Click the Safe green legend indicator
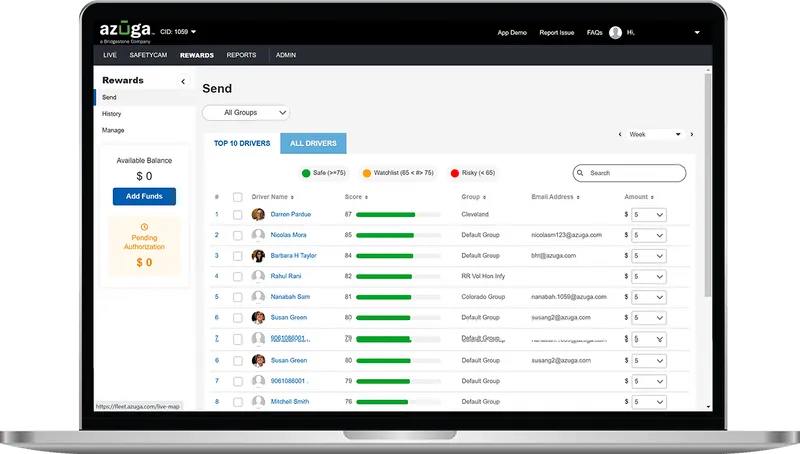 [x=306, y=173]
